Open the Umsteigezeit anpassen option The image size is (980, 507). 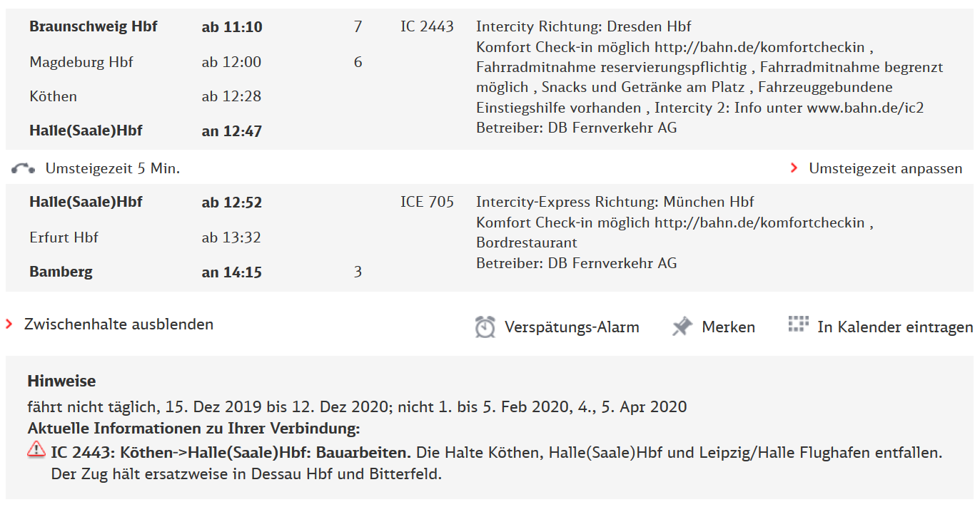tap(885, 168)
